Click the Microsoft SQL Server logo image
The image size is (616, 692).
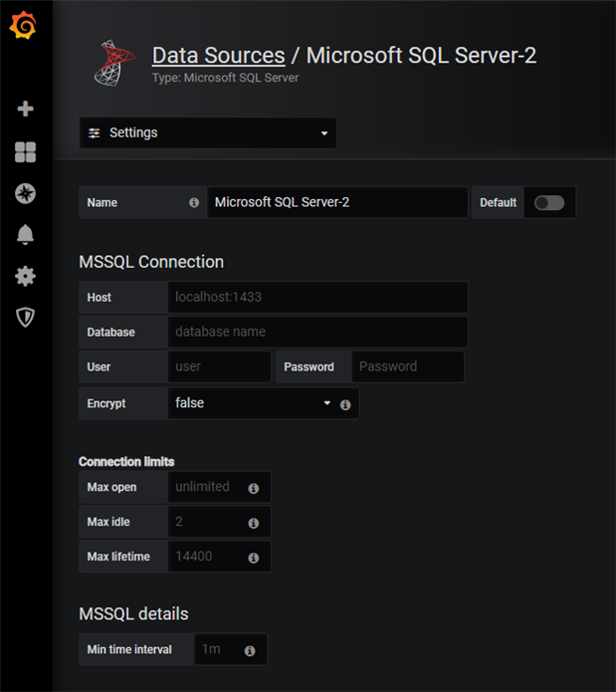[x=113, y=63]
